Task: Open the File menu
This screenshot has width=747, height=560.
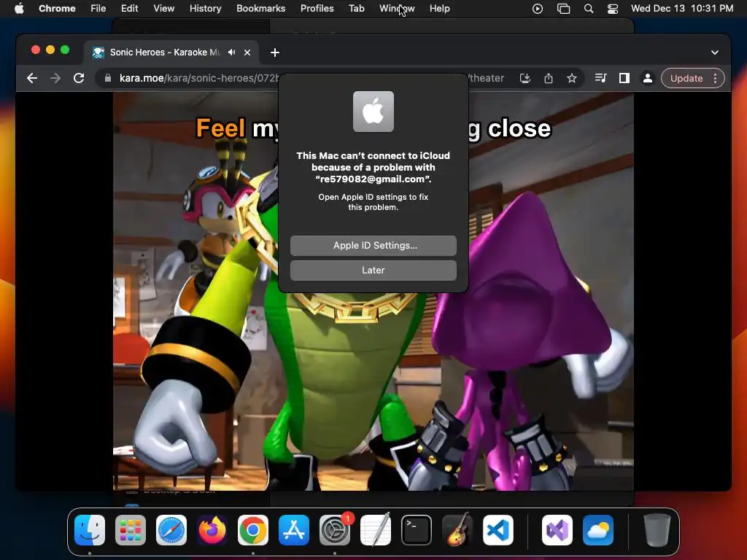Action: click(x=98, y=9)
